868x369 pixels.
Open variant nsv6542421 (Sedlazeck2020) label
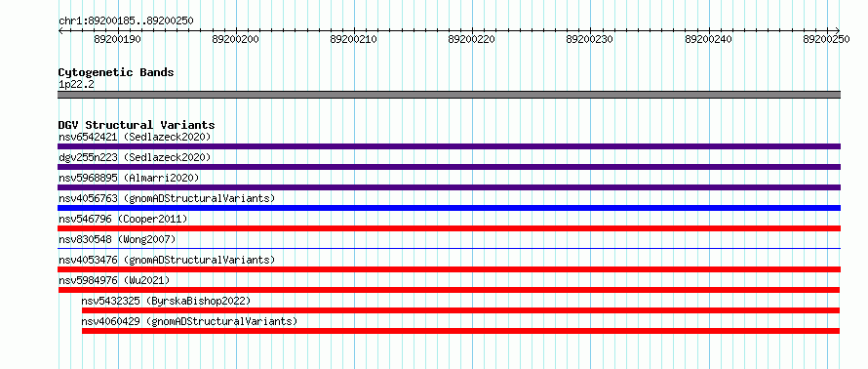click(135, 137)
